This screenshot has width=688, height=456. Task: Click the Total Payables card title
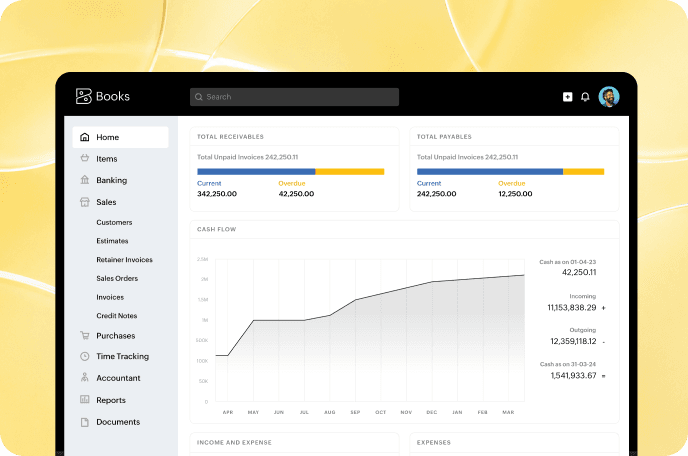pyautogui.click(x=444, y=137)
